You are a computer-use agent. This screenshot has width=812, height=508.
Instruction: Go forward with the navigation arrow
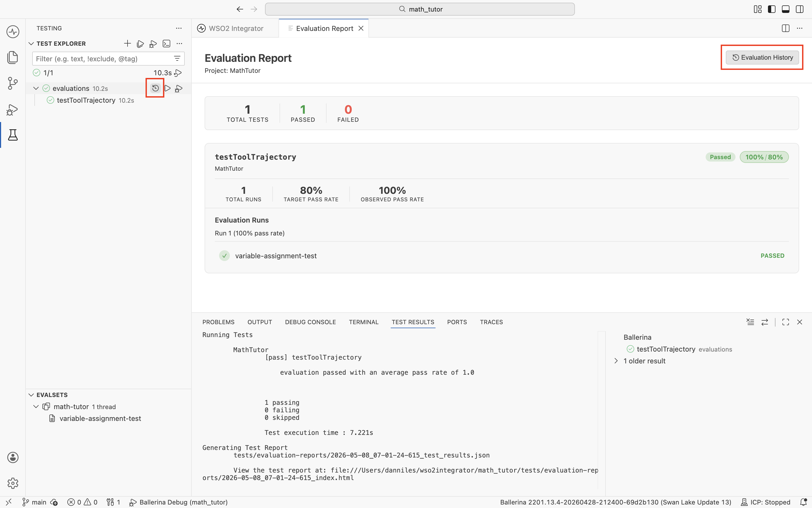pyautogui.click(x=254, y=9)
